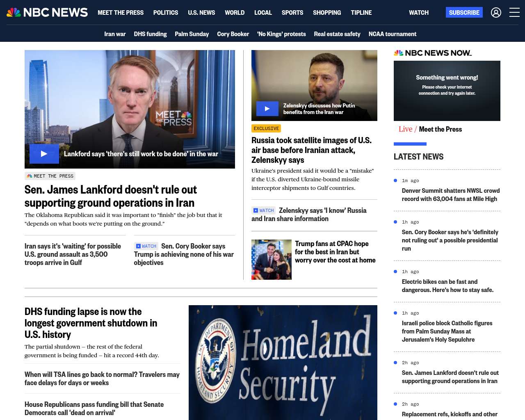Read the Denver Summit NWSL crowd record story
This screenshot has height=420, width=525.
pyautogui.click(x=451, y=195)
